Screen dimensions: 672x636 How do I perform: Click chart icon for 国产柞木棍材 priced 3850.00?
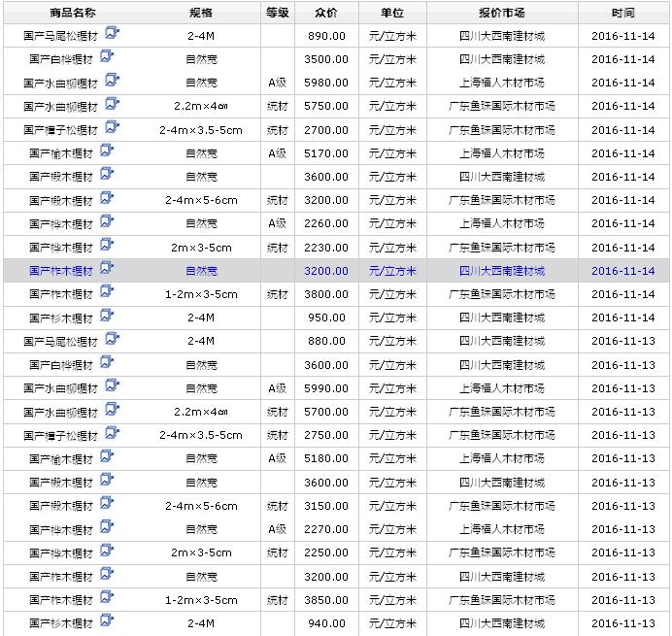(107, 598)
